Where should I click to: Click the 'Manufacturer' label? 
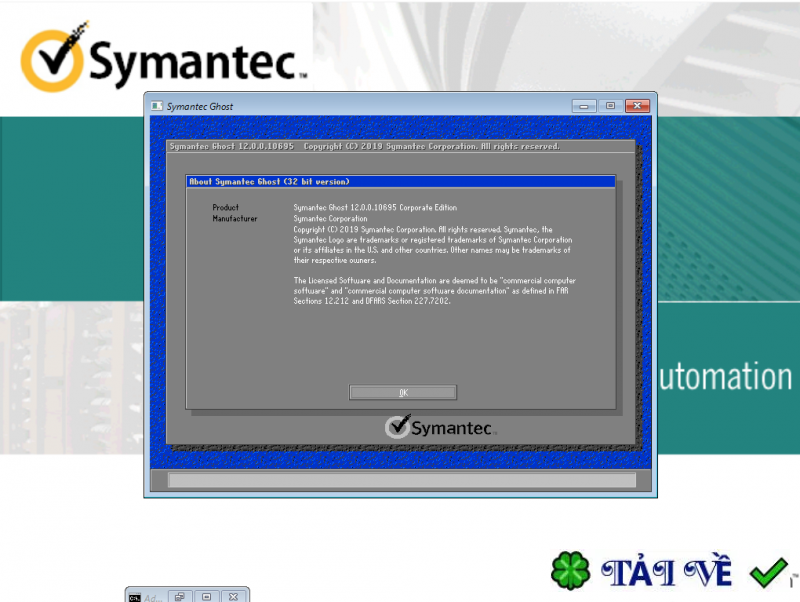point(235,218)
